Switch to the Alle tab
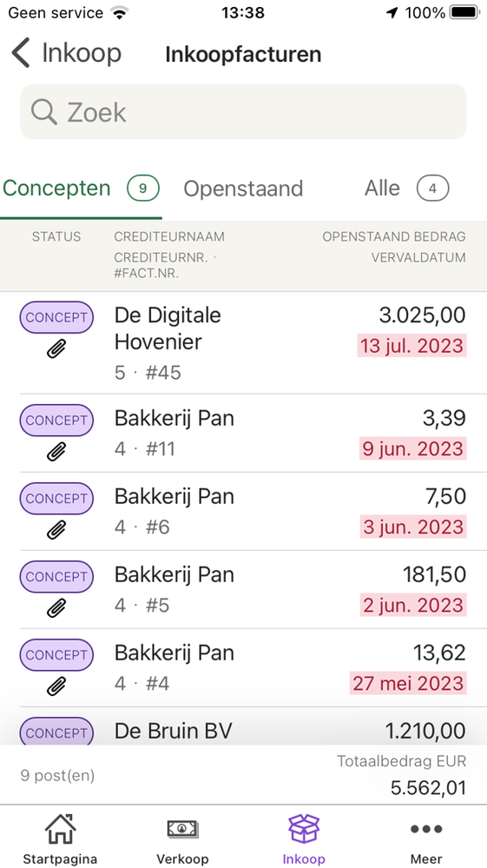The width and height of the screenshot is (487, 868). [x=406, y=189]
